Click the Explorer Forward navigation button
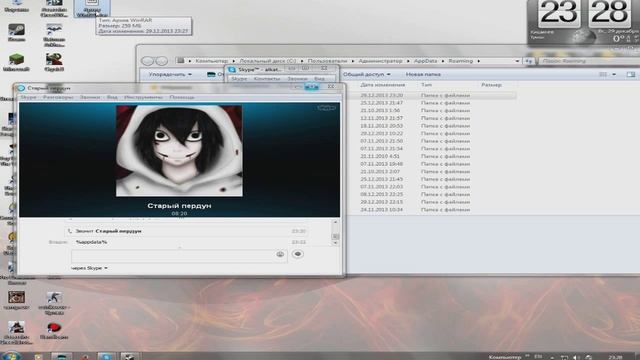This screenshot has height=360, width=640. [x=162, y=61]
